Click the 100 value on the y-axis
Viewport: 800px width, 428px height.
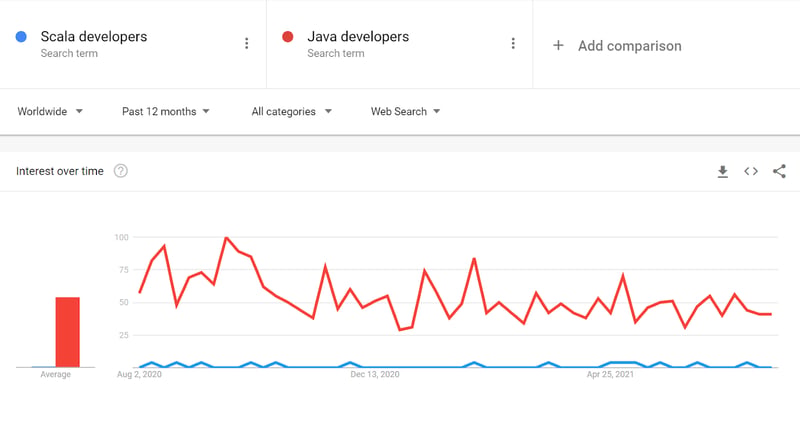tap(121, 237)
